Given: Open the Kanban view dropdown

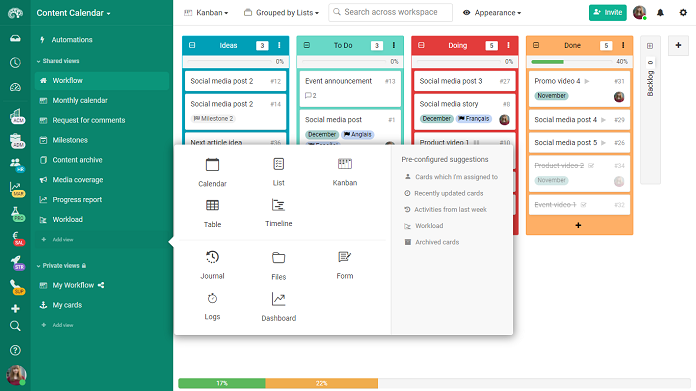Looking at the screenshot, I should 206,13.
